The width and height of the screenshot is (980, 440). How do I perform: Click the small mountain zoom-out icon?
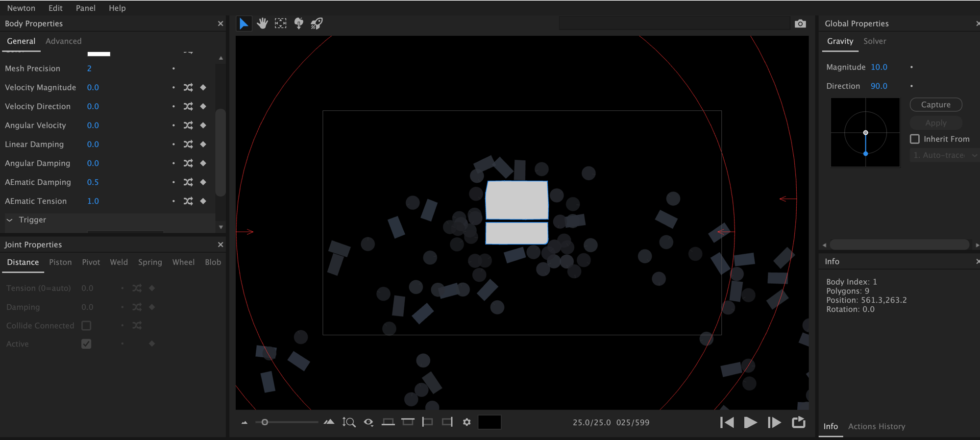[245, 422]
